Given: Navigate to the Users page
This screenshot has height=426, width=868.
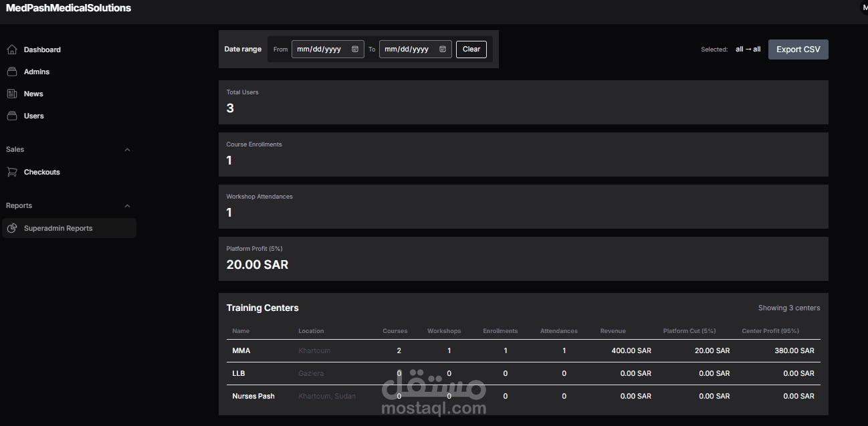Looking at the screenshot, I should click(69, 116).
